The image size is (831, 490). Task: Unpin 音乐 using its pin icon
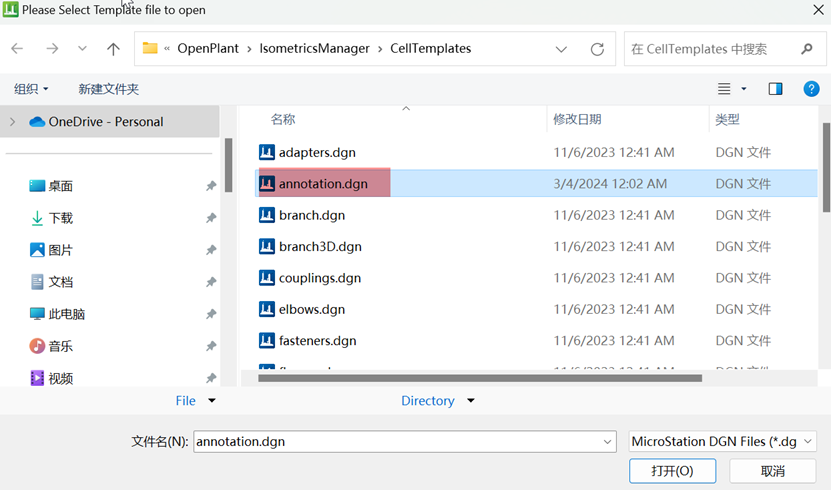pos(211,346)
